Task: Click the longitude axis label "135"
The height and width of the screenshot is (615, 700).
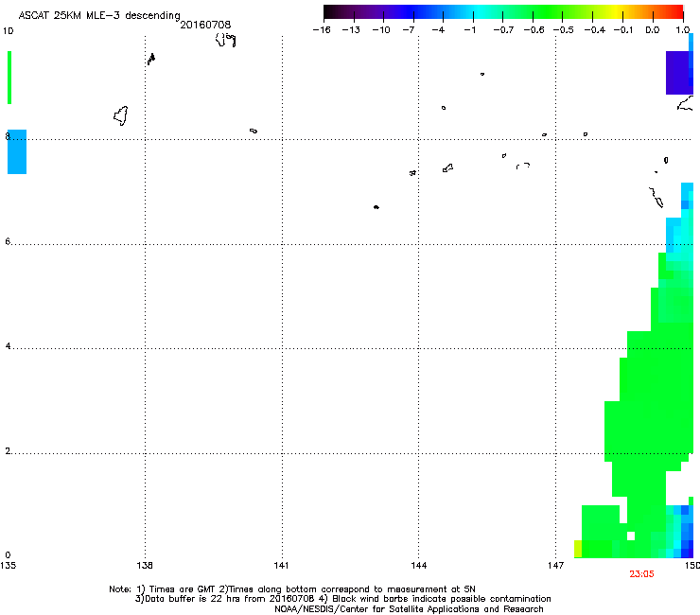Action: click(x=8, y=566)
